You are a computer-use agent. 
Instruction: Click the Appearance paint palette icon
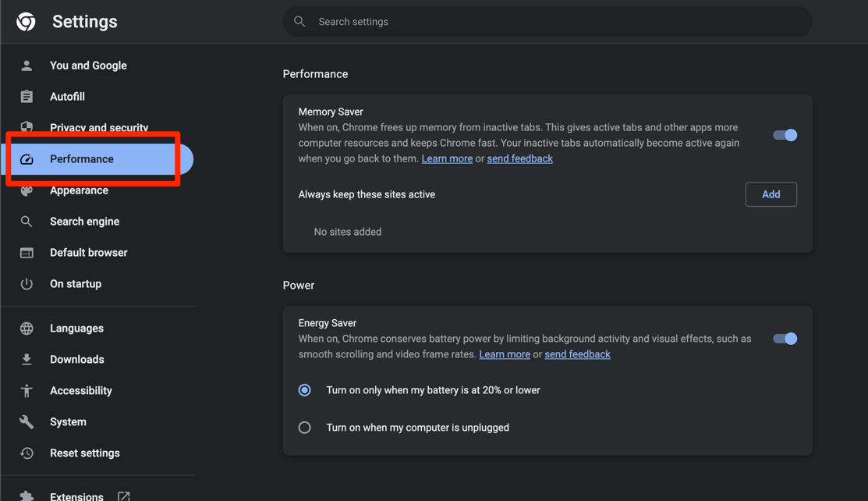click(27, 190)
